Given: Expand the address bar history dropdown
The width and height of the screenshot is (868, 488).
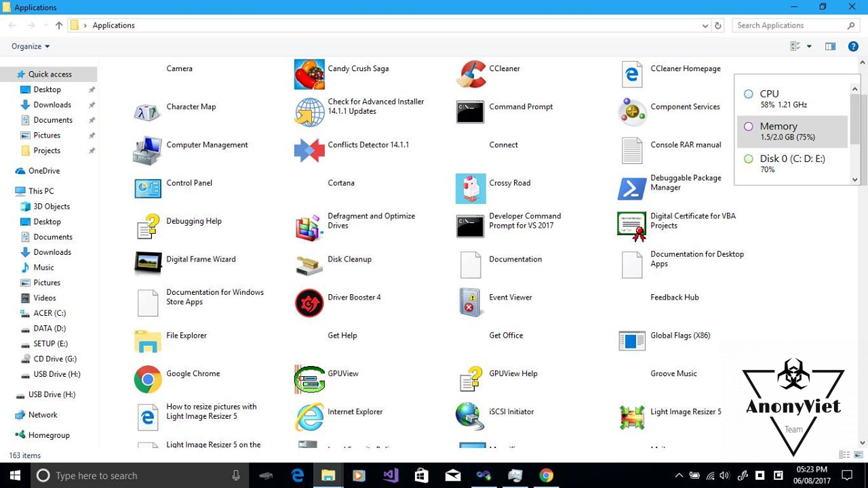Looking at the screenshot, I should (705, 26).
